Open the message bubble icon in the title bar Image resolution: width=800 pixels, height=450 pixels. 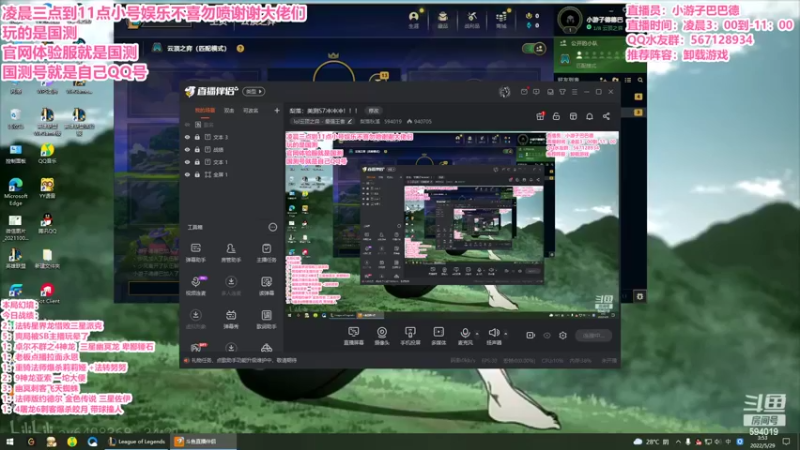536,92
